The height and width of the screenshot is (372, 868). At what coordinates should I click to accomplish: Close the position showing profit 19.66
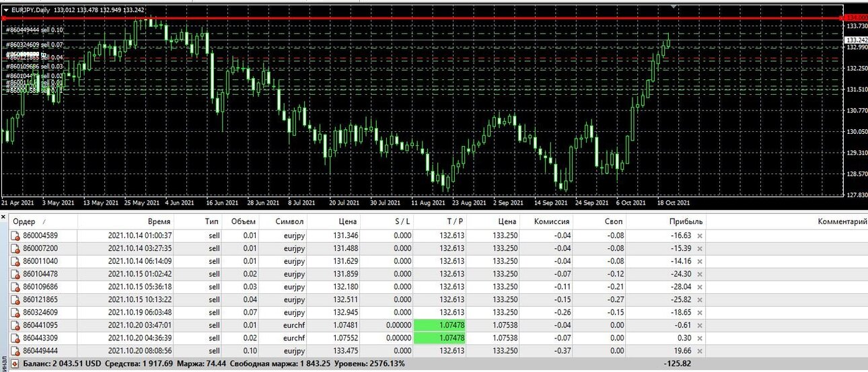pyautogui.click(x=700, y=351)
